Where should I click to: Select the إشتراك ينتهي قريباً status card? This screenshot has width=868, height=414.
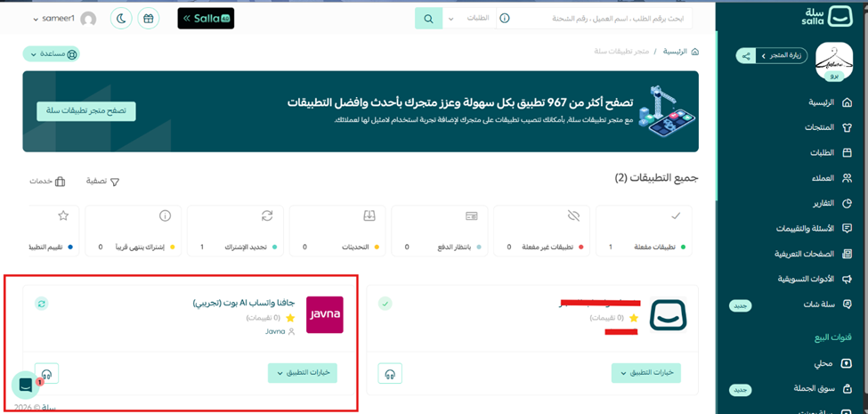pos(133,231)
